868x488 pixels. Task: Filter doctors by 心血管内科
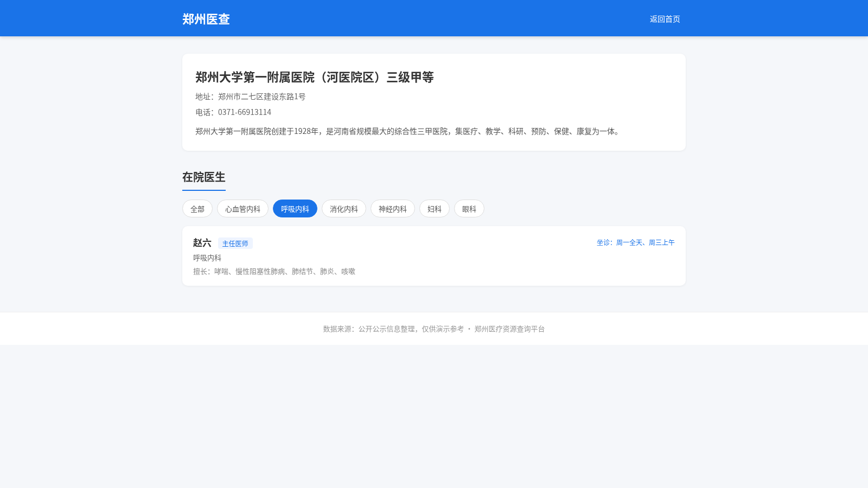242,209
